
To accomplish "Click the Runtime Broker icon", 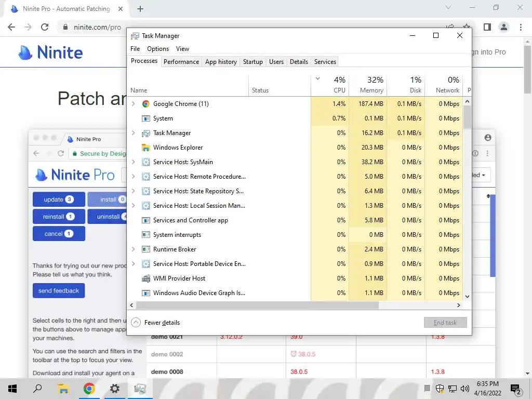I will (x=146, y=249).
